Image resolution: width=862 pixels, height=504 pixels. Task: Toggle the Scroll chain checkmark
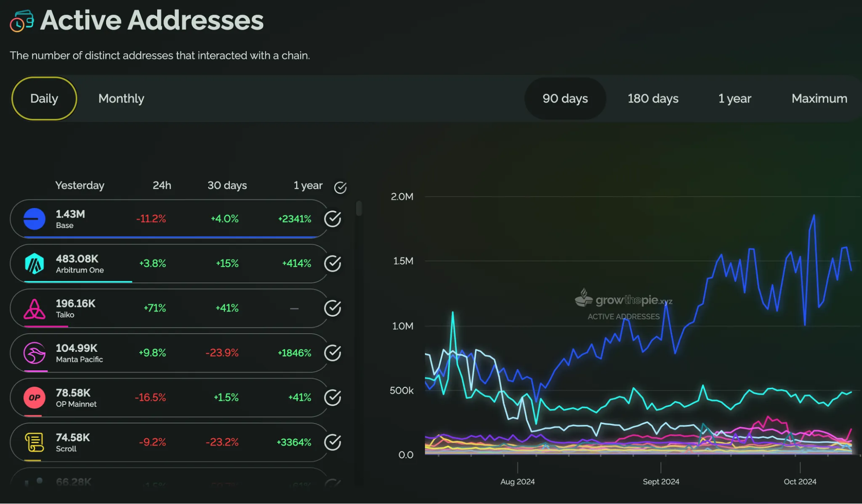(x=332, y=442)
